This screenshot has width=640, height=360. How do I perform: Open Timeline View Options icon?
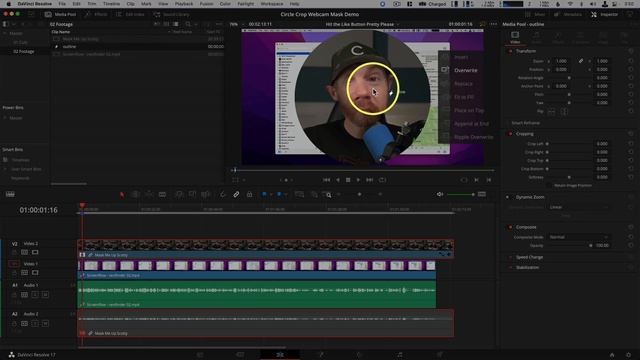(10, 194)
